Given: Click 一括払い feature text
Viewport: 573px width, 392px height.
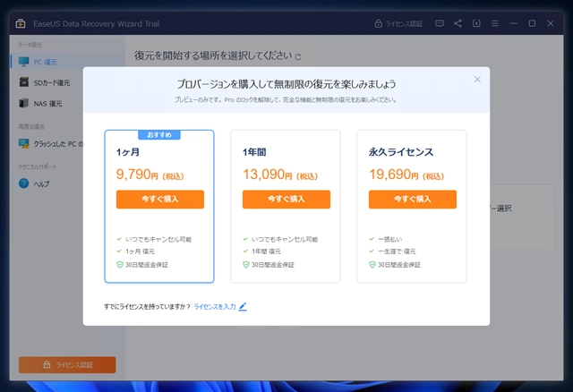Looking at the screenshot, I should pos(390,239).
